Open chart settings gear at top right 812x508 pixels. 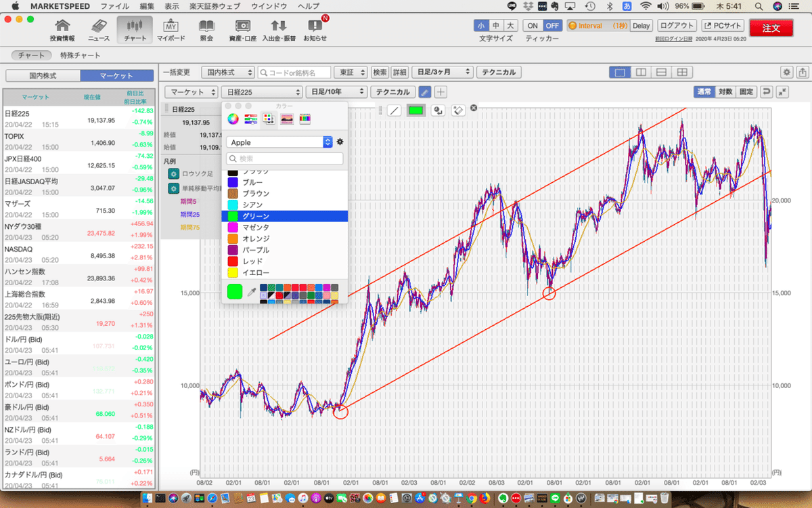(x=787, y=72)
